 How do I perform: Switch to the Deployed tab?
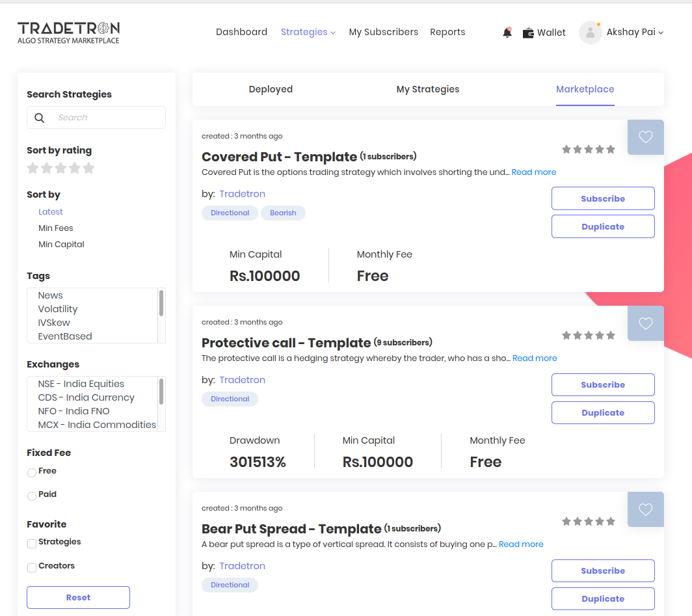click(x=271, y=89)
